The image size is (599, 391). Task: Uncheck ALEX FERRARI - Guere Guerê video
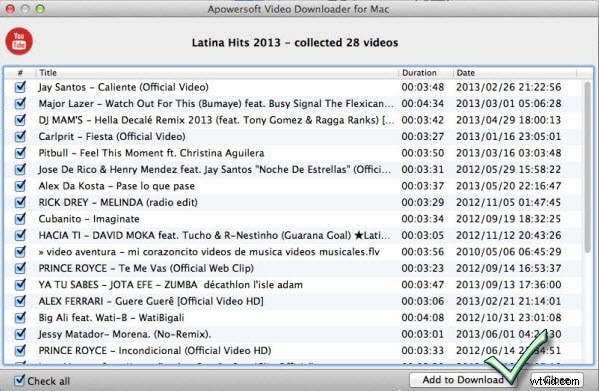tap(20, 301)
